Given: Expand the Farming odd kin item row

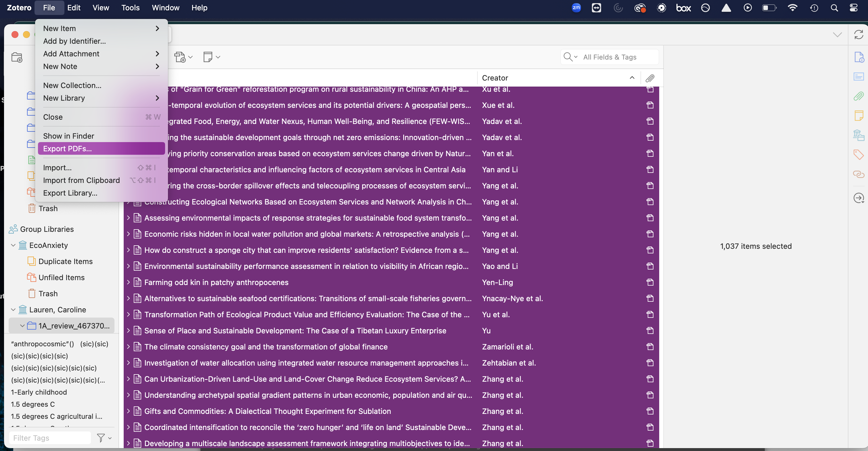Looking at the screenshot, I should coord(128,282).
